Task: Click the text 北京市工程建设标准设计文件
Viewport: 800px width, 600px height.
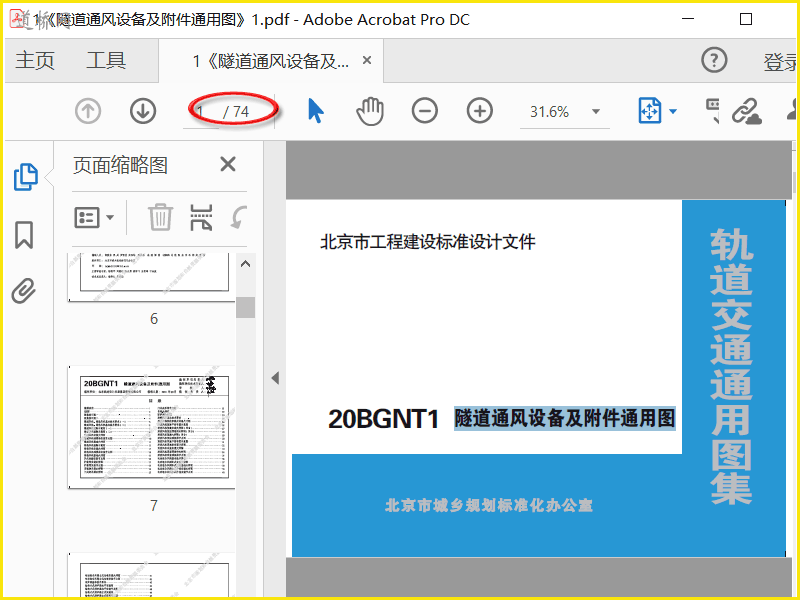Action: [x=428, y=242]
